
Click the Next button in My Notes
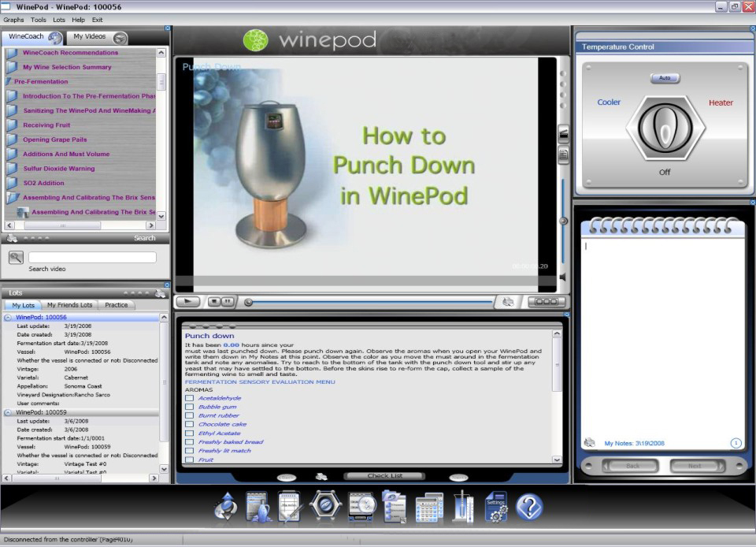coord(697,466)
